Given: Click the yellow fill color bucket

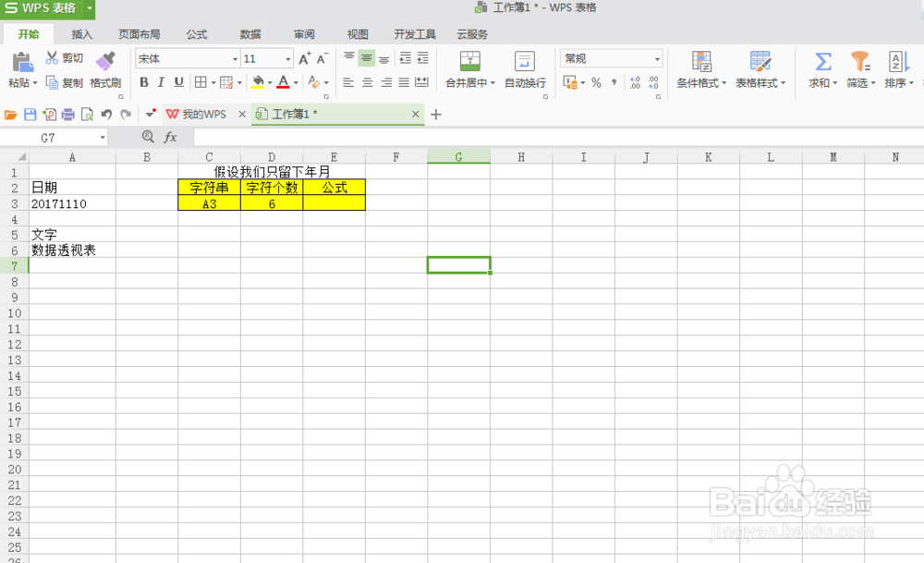Looking at the screenshot, I should [x=258, y=82].
